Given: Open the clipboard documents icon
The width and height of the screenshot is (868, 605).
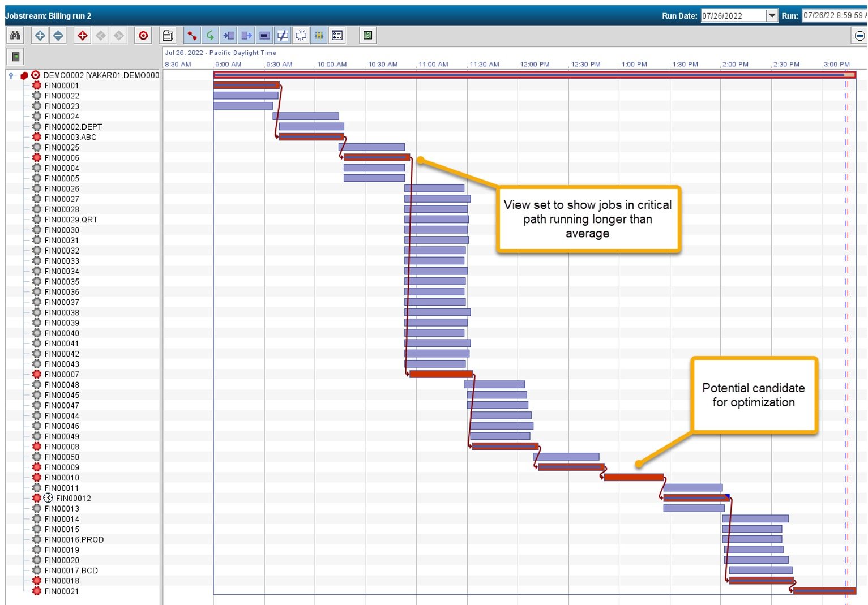Looking at the screenshot, I should 168,36.
